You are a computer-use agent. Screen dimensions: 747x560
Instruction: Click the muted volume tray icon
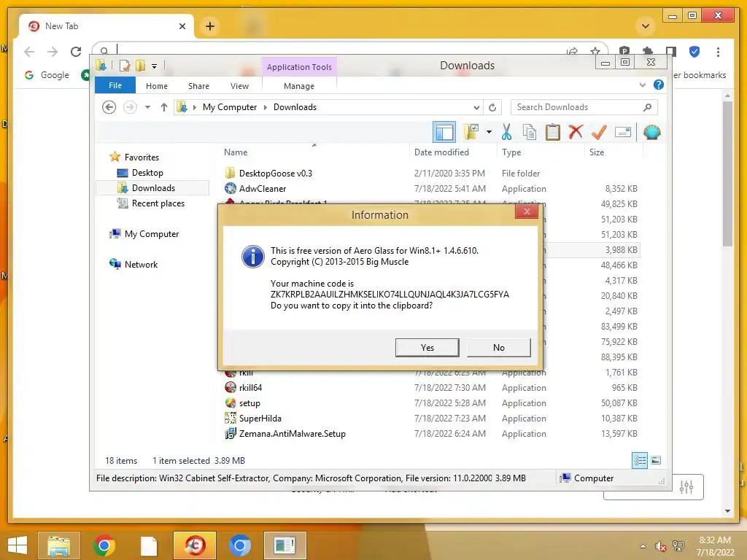660,546
